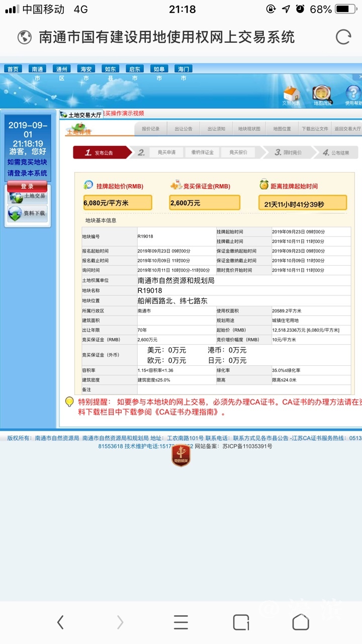Open the browser menu icon

[x=181, y=622]
